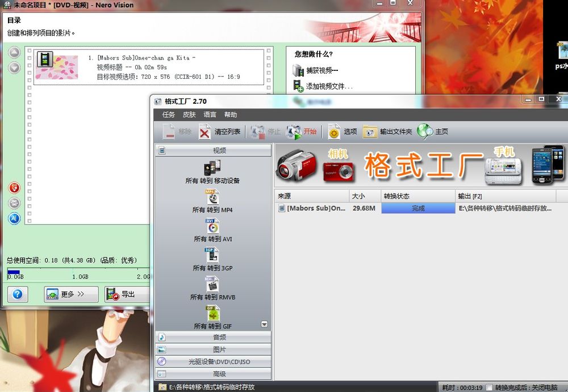Expand the Audio (音频) category

click(213, 338)
